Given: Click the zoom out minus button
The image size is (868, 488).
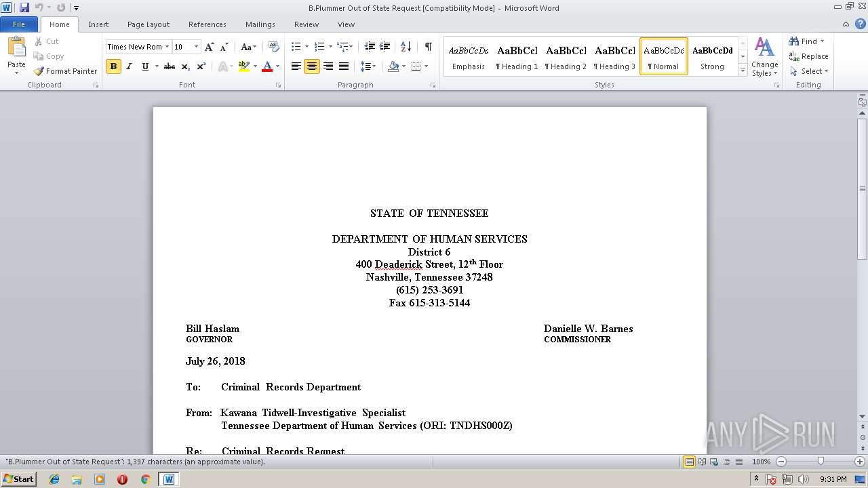Looking at the screenshot, I should pyautogui.click(x=781, y=462).
